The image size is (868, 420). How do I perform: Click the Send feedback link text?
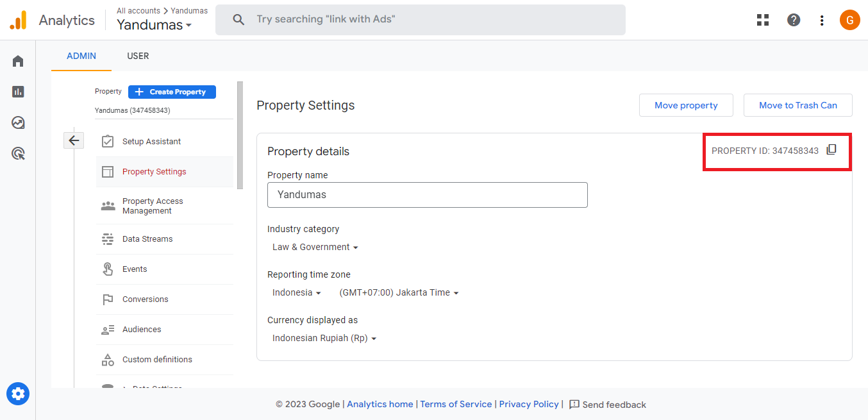click(614, 405)
